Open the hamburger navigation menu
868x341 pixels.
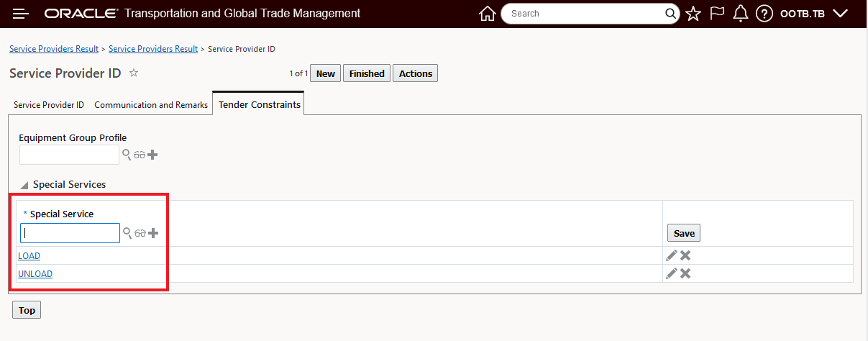[x=21, y=14]
